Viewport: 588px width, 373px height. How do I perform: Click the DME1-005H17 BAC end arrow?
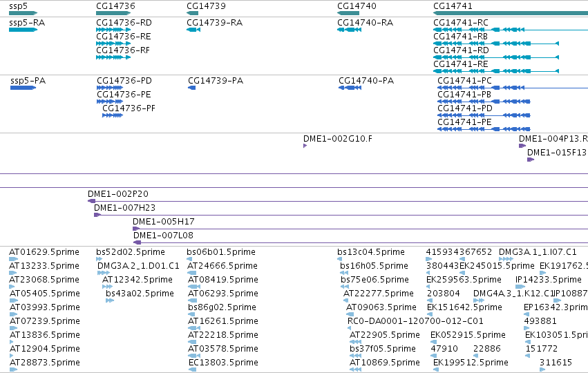click(x=136, y=229)
